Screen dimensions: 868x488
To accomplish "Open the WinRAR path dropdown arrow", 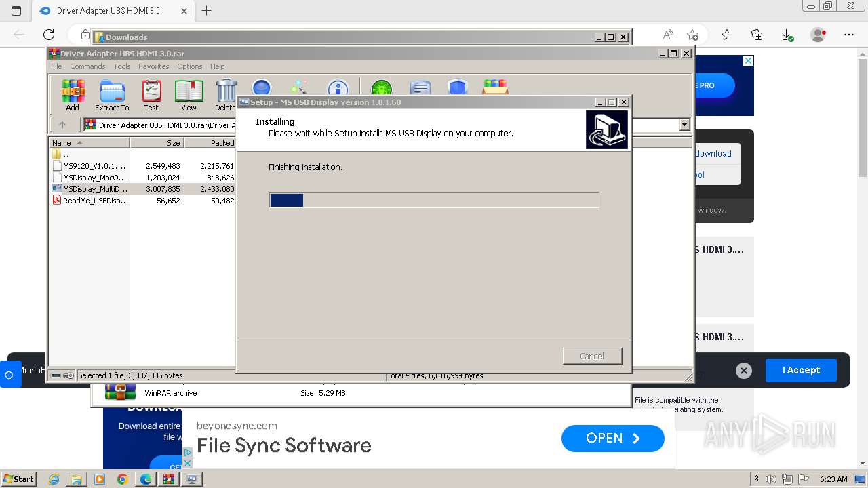I will click(684, 125).
